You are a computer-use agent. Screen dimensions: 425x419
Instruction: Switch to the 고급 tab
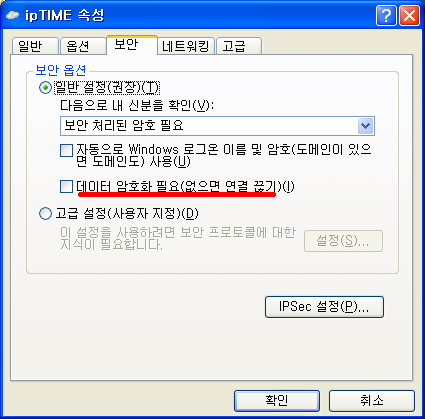pos(239,46)
